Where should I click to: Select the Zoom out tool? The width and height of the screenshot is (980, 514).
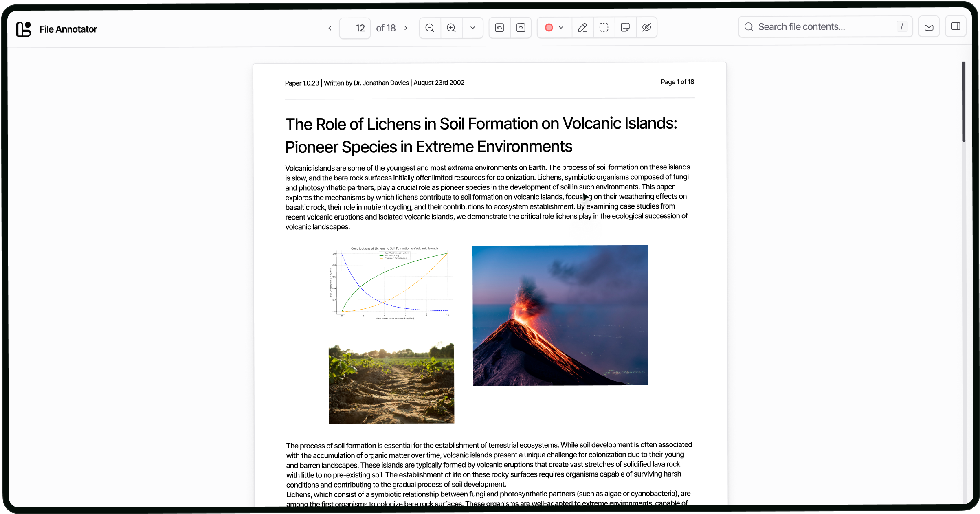click(429, 28)
